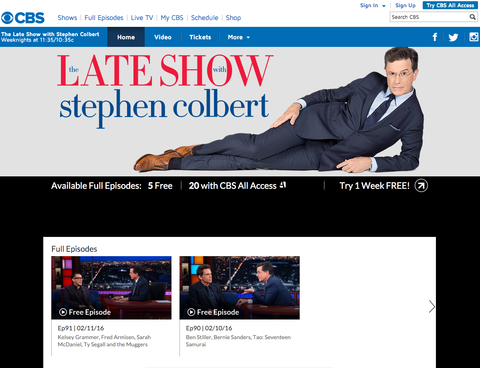Screen dimensions: 480x368
Task: Open My CBS link
Action: 172,18
